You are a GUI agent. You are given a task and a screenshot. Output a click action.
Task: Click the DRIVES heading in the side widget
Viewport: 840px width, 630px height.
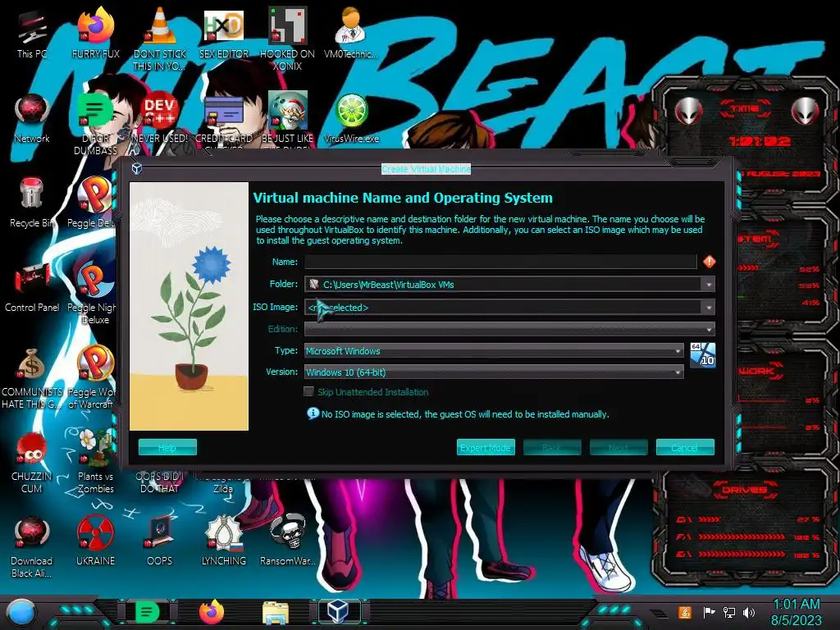pos(744,490)
